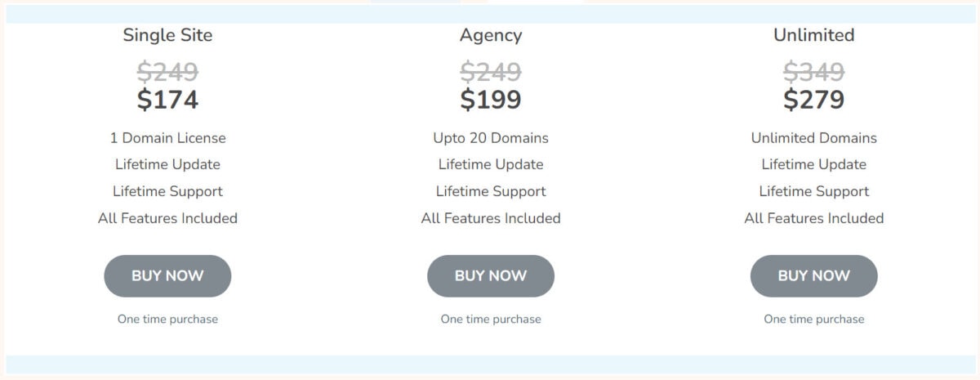
Task: Click Lifetime Support in Agency plan
Action: coord(491,191)
